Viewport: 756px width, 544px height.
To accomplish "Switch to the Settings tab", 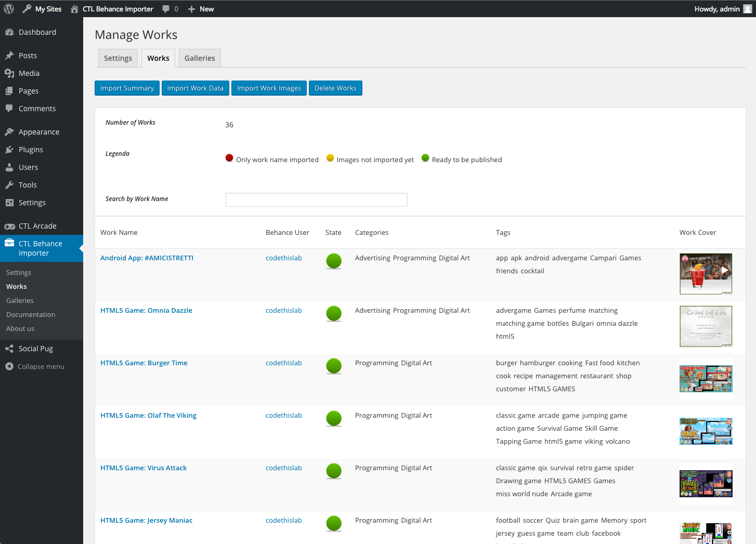I will pyautogui.click(x=118, y=58).
